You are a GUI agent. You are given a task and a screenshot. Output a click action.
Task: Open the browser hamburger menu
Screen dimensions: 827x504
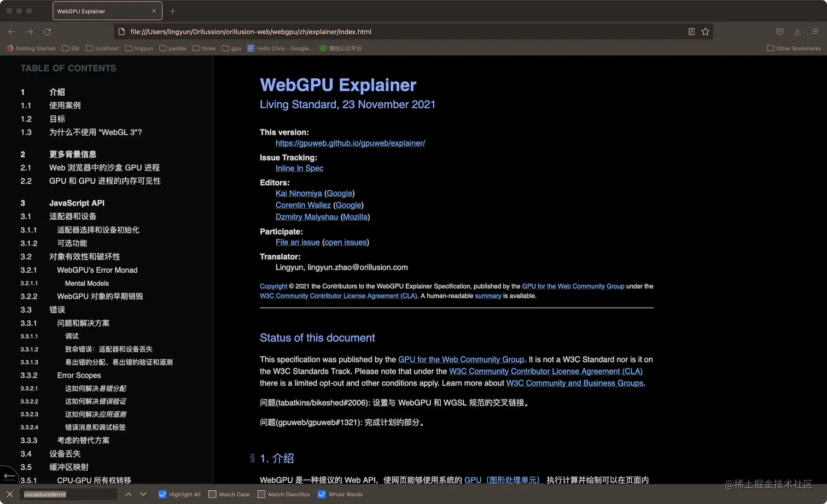[815, 32]
